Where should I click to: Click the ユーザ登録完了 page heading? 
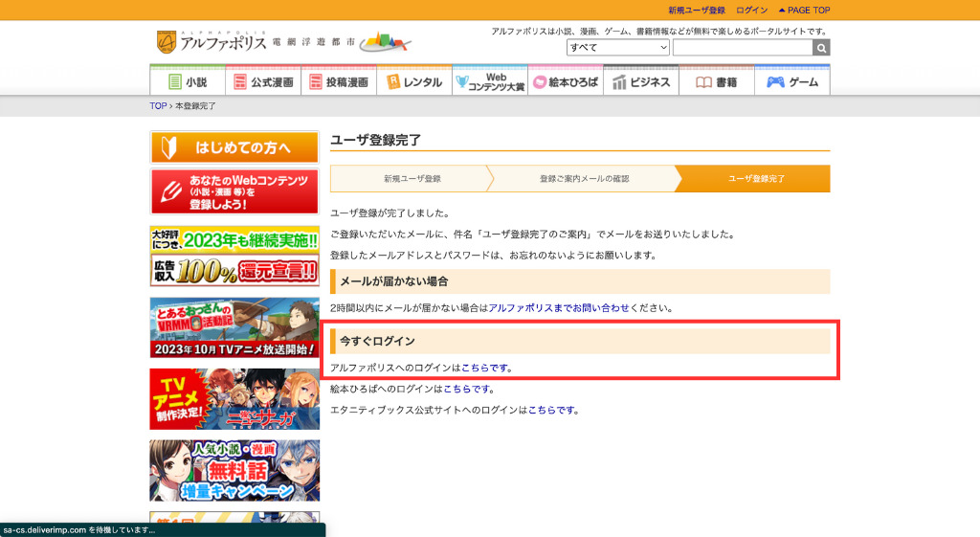coord(375,140)
